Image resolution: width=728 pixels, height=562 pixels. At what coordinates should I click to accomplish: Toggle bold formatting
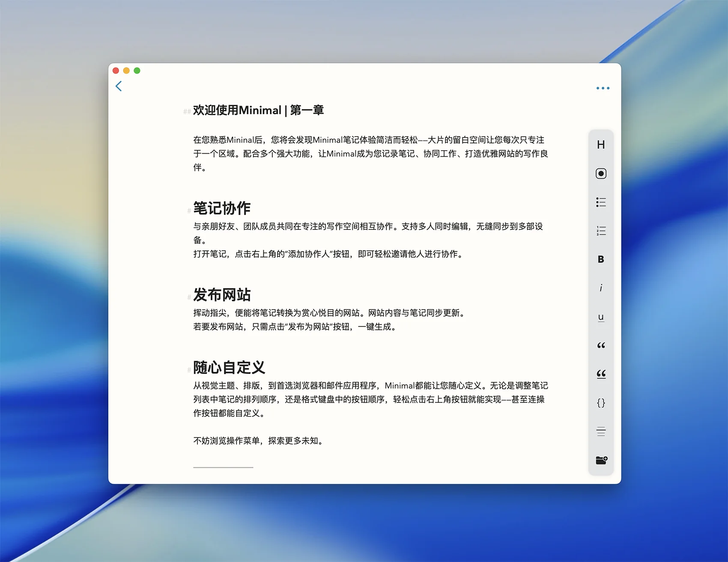(x=601, y=259)
